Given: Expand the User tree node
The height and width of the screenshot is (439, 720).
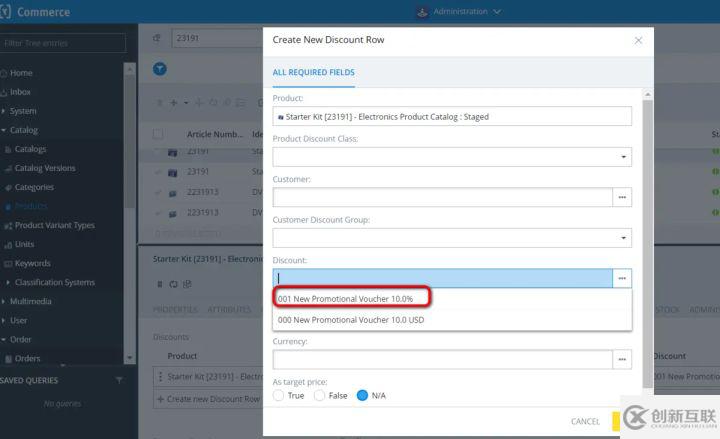Looking at the screenshot, I should point(3,321).
